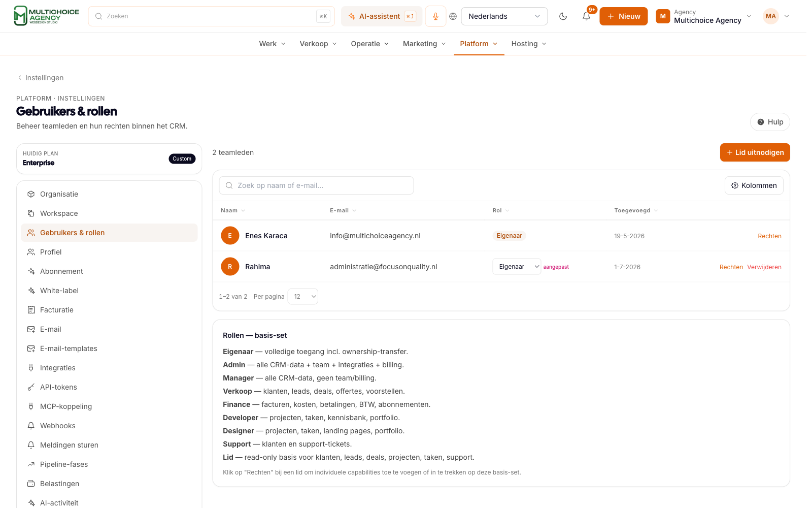The width and height of the screenshot is (812, 508).
Task: Invite a member with Lid uitnodigen
Action: (x=755, y=152)
